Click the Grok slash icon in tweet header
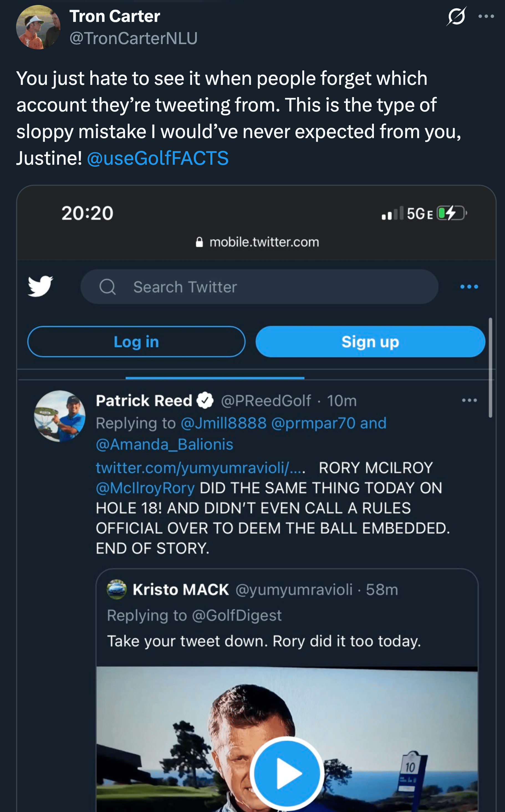The width and height of the screenshot is (505, 812). click(x=456, y=16)
